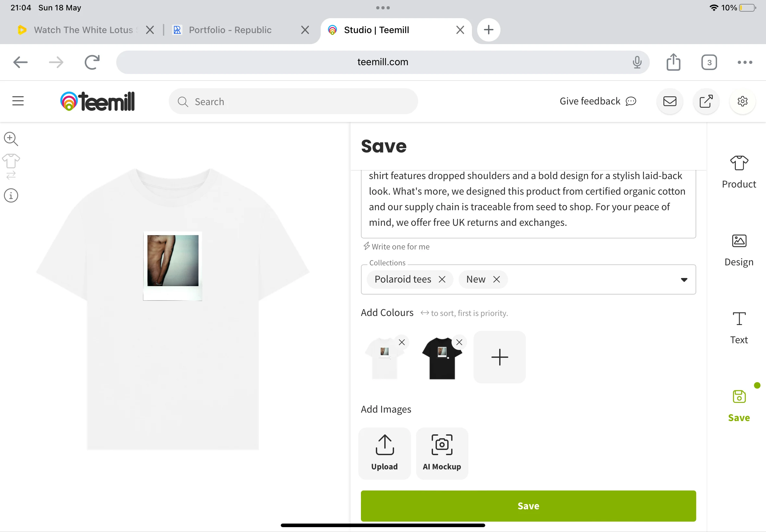Click the AI Mockup camera button

coord(442,453)
